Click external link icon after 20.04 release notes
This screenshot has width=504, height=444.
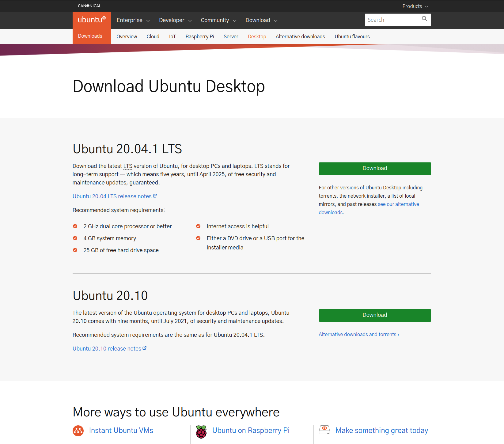point(155,196)
